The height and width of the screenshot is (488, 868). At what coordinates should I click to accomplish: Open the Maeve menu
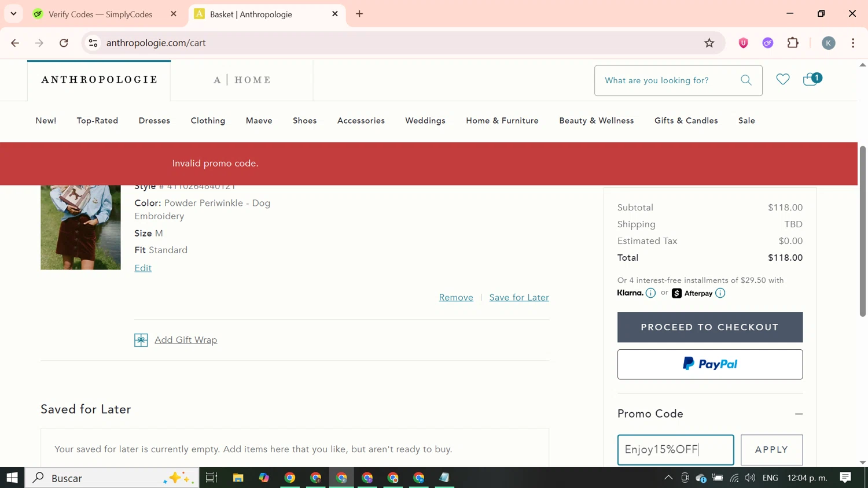pos(259,121)
